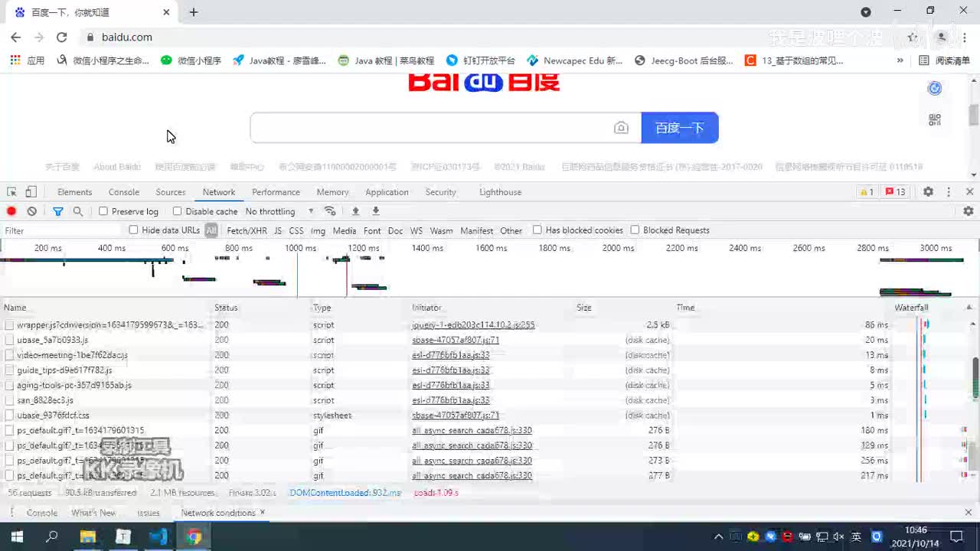The height and width of the screenshot is (551, 980).
Task: Open a new browser tab
Action: pos(194,12)
